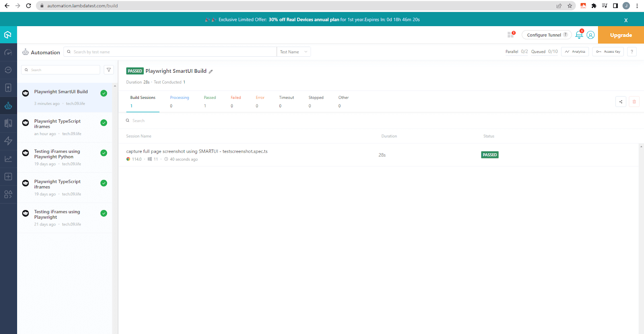The width and height of the screenshot is (644, 334).
Task: Edit build name with pencil icon
Action: pyautogui.click(x=211, y=72)
